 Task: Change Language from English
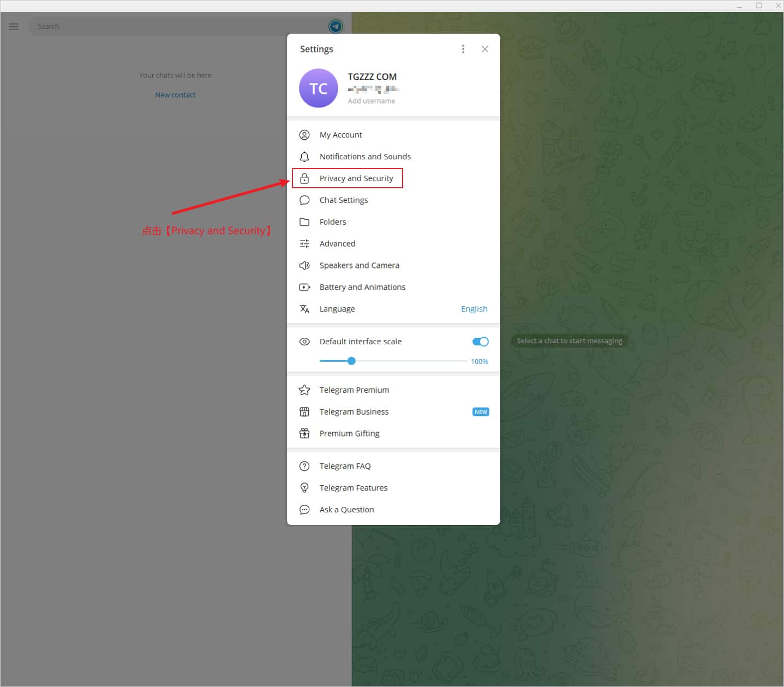[474, 308]
